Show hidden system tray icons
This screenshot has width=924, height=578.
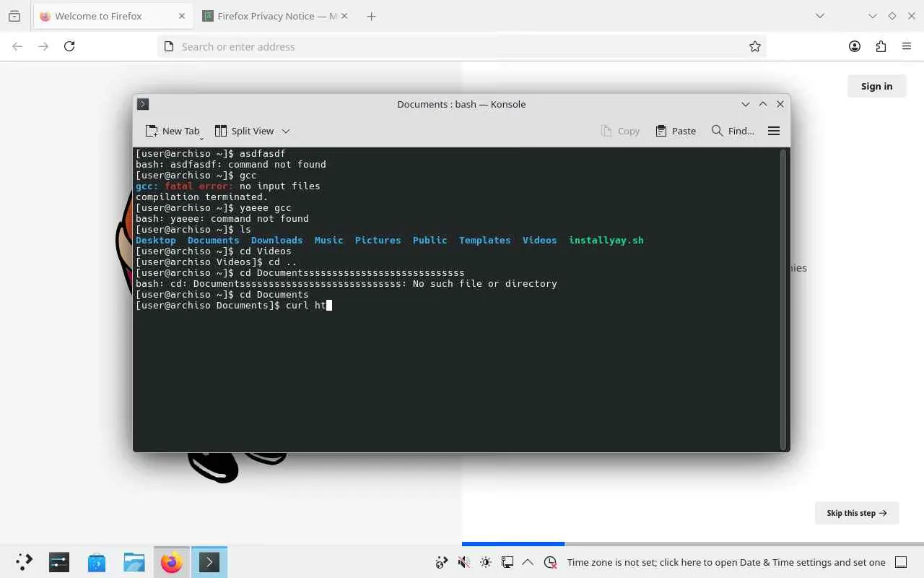[x=528, y=562]
